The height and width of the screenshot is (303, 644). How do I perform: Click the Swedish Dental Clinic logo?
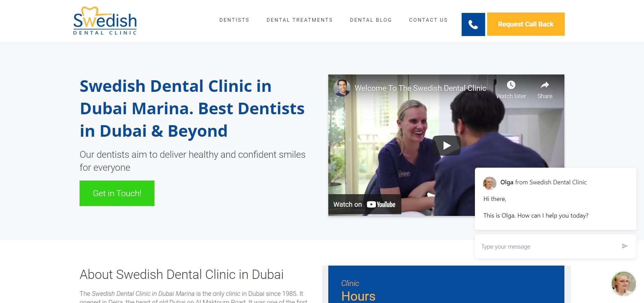105,21
